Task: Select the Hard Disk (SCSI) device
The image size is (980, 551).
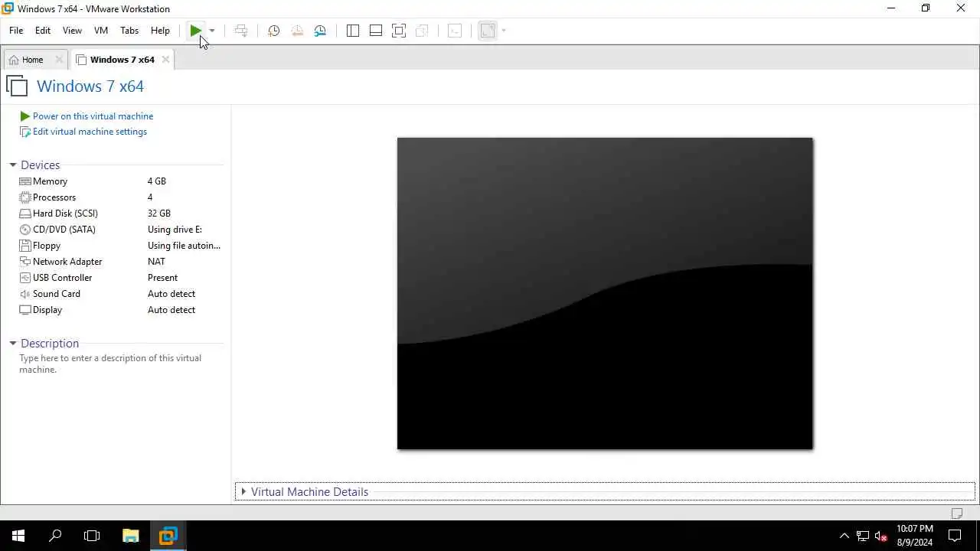Action: click(x=120, y=214)
